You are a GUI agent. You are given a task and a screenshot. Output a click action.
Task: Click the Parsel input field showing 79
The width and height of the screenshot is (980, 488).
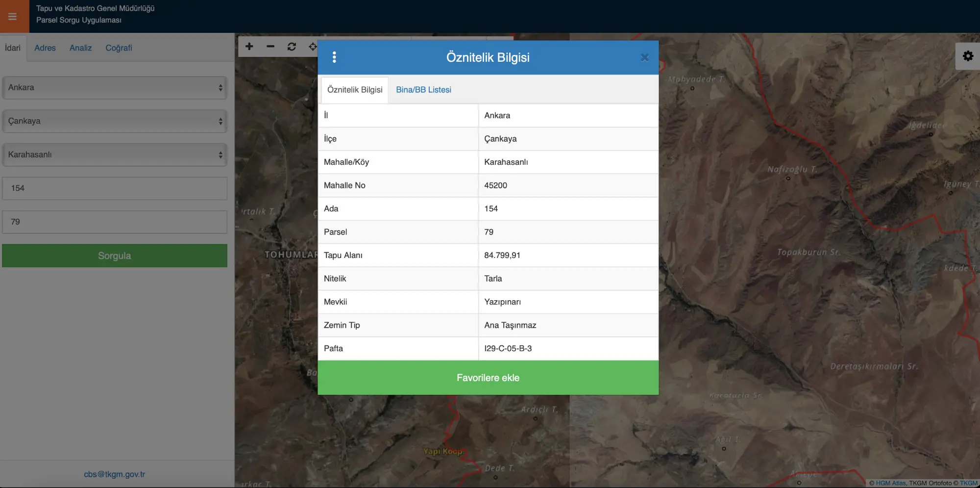click(x=115, y=222)
